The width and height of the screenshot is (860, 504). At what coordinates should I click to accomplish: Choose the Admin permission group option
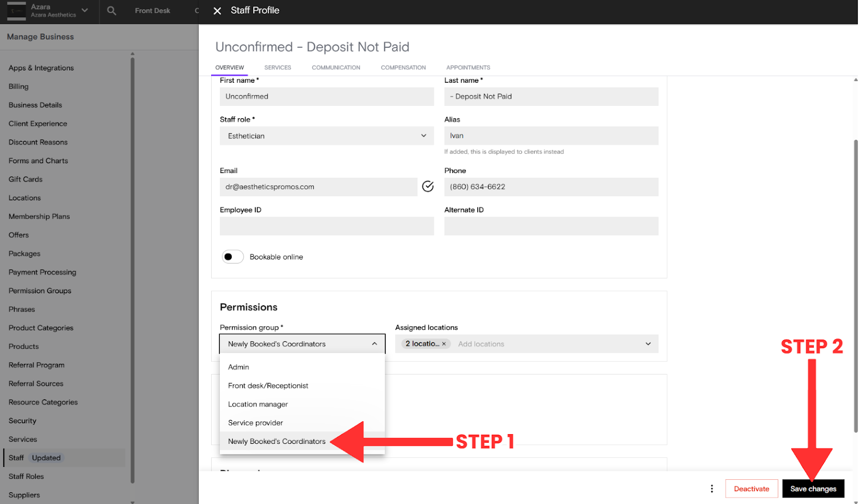point(239,367)
